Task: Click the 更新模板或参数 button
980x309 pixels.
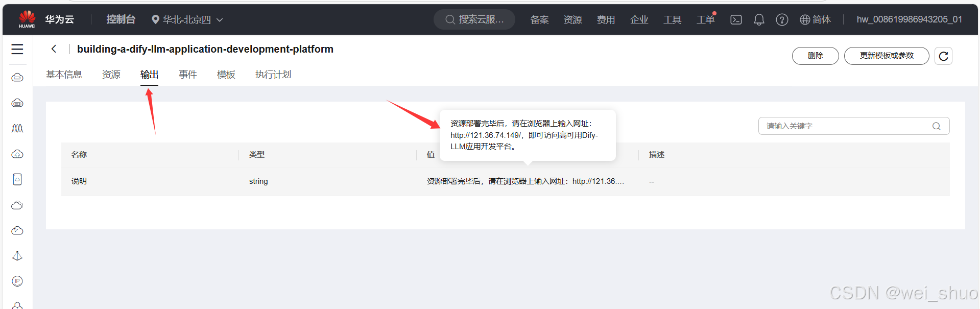Action: [x=887, y=56]
